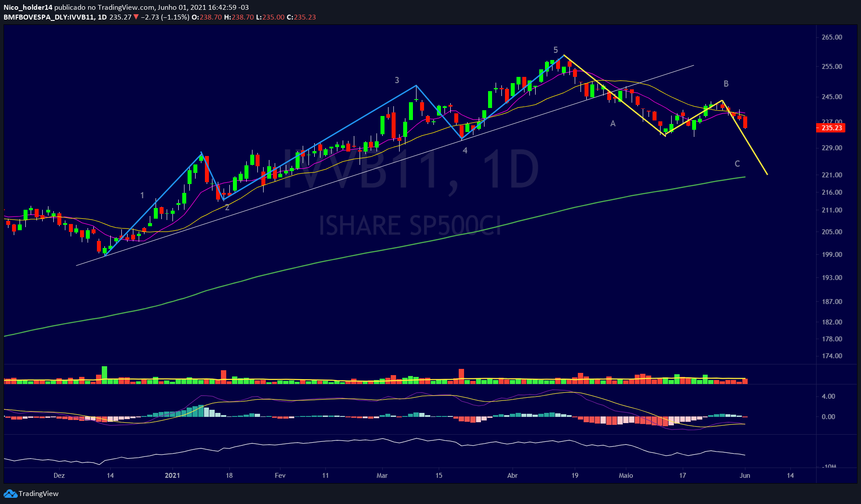Viewport: 861px width, 504px height.
Task: Click the 0.00 MACD axis label
Action: 828,416
